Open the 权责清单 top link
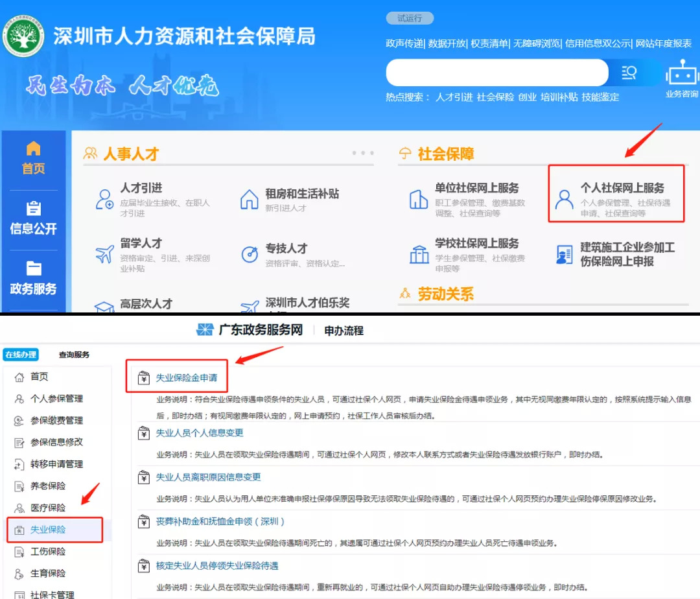This screenshot has height=599, width=700. click(x=489, y=43)
